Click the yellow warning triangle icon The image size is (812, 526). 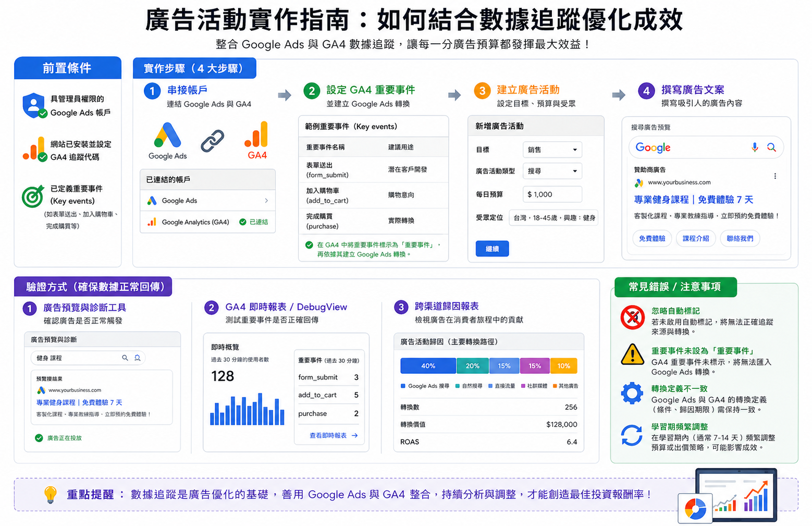point(633,354)
